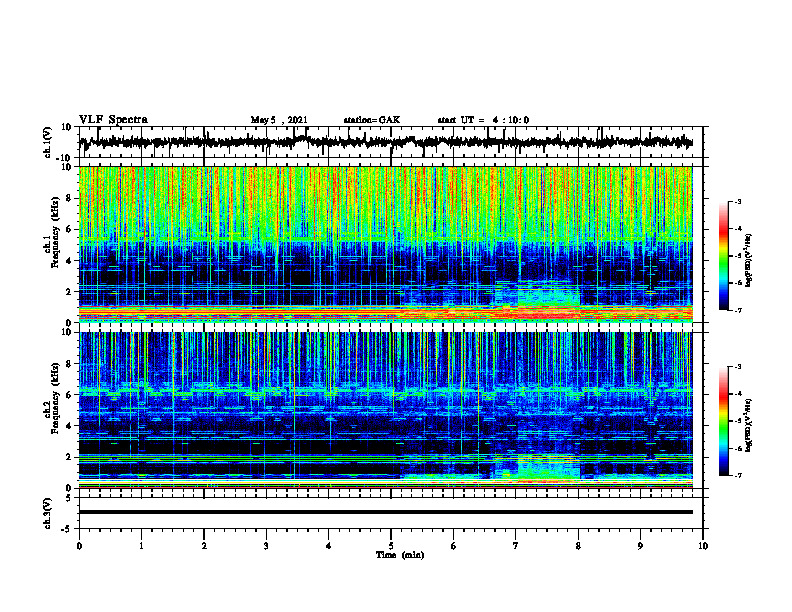Click time axis tick label "1"
Image resolution: width=792 pixels, height=612 pixels.
click(x=141, y=546)
